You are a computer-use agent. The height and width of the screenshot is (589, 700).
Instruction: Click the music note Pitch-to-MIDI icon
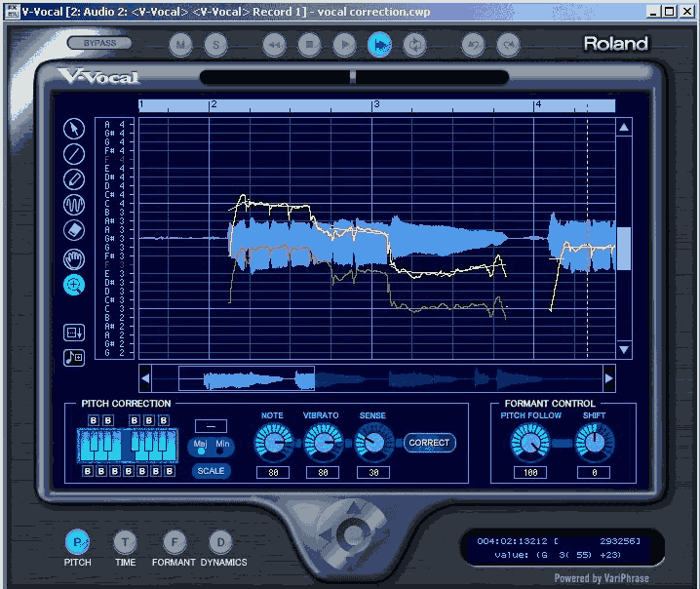coord(74,358)
